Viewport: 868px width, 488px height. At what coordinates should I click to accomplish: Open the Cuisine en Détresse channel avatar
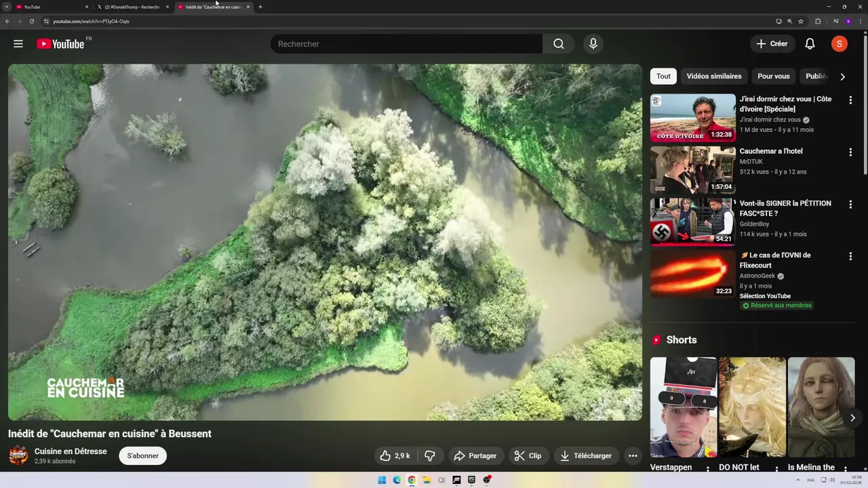[18, 455]
